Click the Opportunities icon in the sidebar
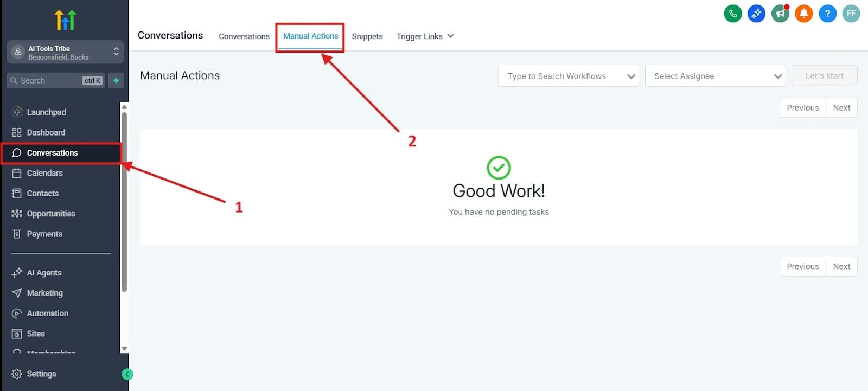This screenshot has height=391, width=868. (x=17, y=214)
